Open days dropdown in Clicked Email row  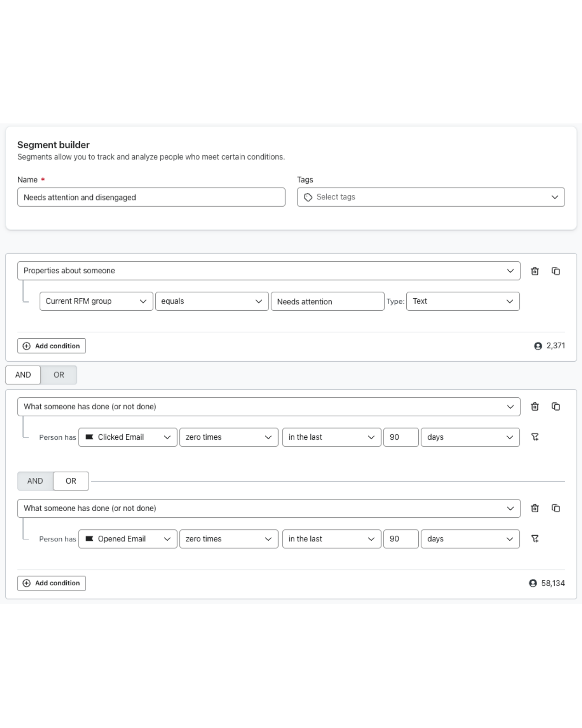[x=470, y=437]
